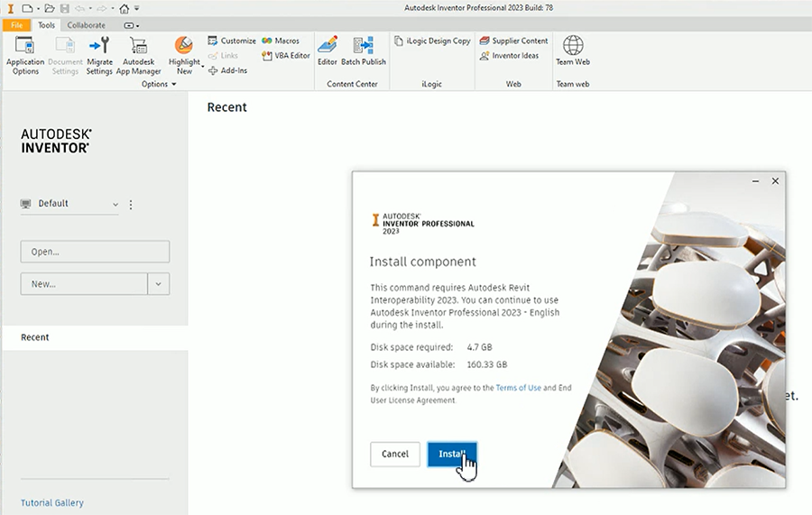Switch to the Collaborate tab

click(86, 25)
